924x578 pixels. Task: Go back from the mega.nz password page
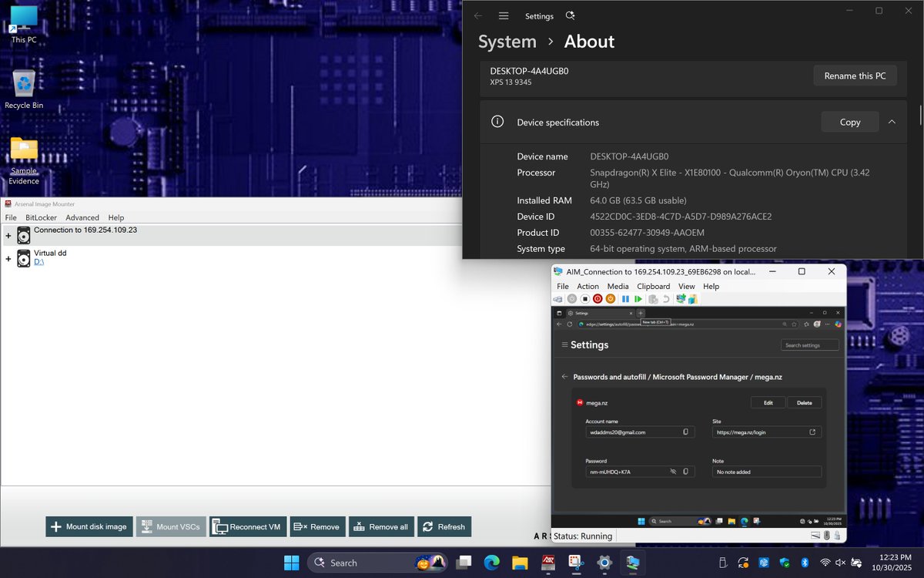click(564, 377)
